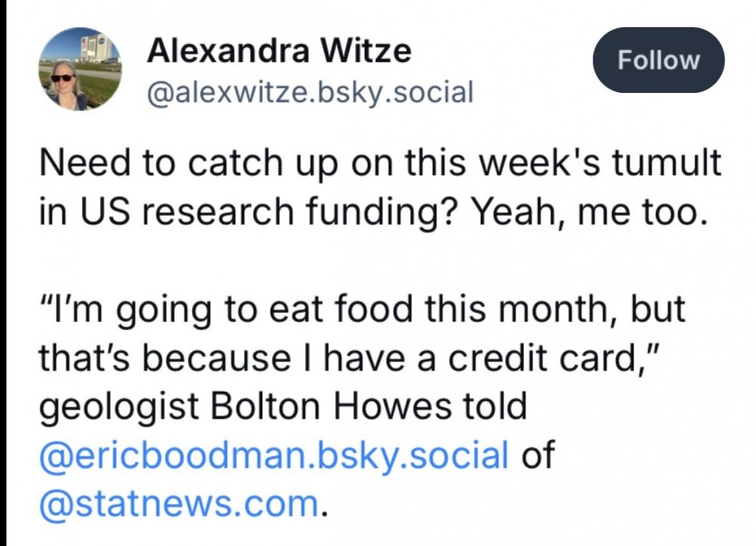Visit the @statnews.com mention link
The width and height of the screenshot is (756, 546).
tap(178, 502)
